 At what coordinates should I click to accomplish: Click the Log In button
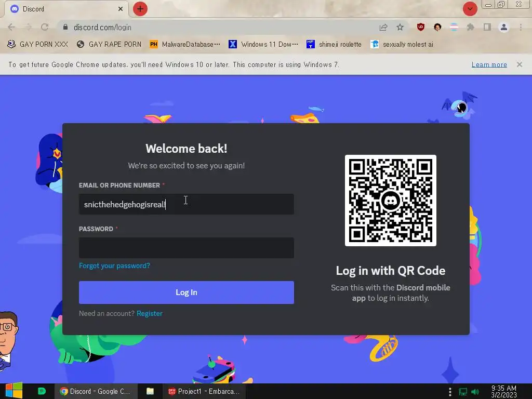coord(187,292)
